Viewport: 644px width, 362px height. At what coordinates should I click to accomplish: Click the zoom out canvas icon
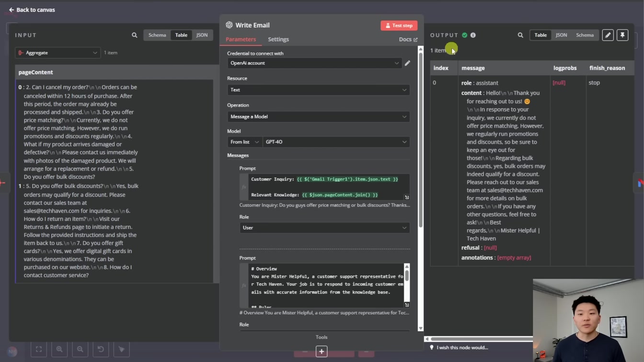click(80, 349)
